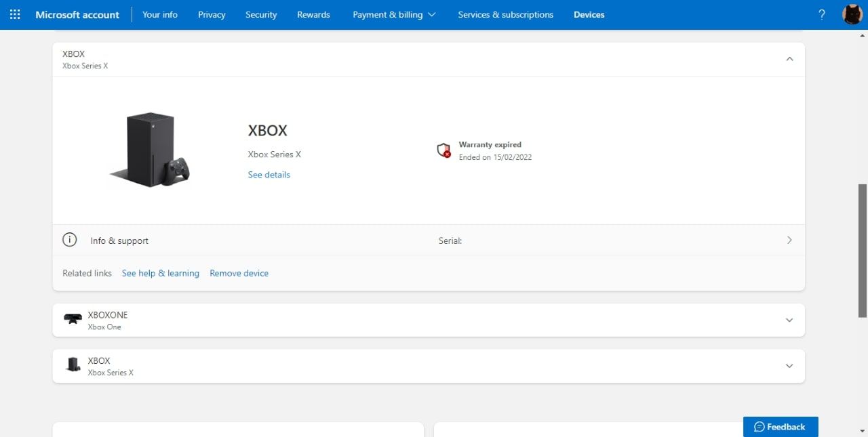Switch to the Your info tab
The height and width of the screenshot is (437, 868).
click(160, 14)
